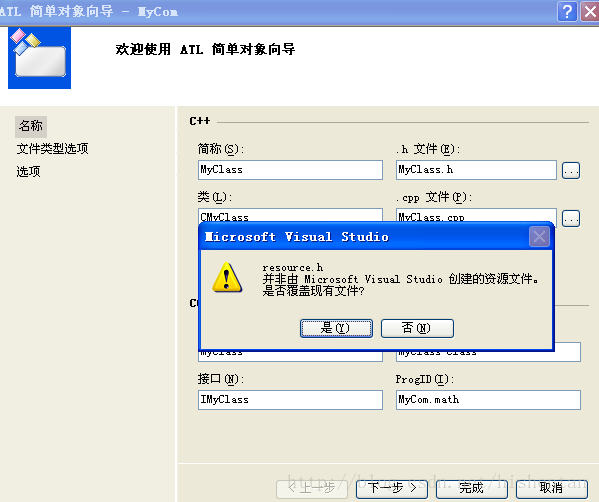The image size is (599, 502).
Task: Click the C++ section label
Action: pos(200,121)
